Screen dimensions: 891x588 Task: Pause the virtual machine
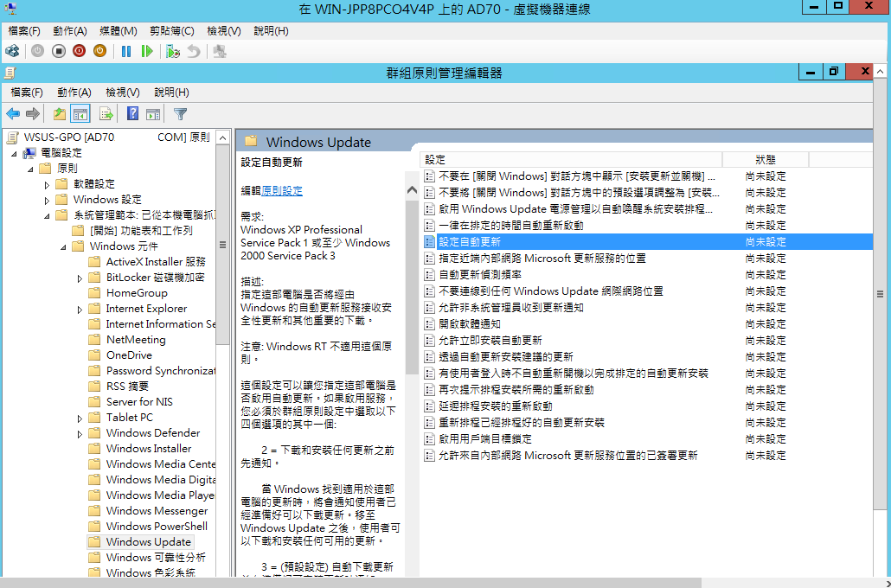coord(126,51)
